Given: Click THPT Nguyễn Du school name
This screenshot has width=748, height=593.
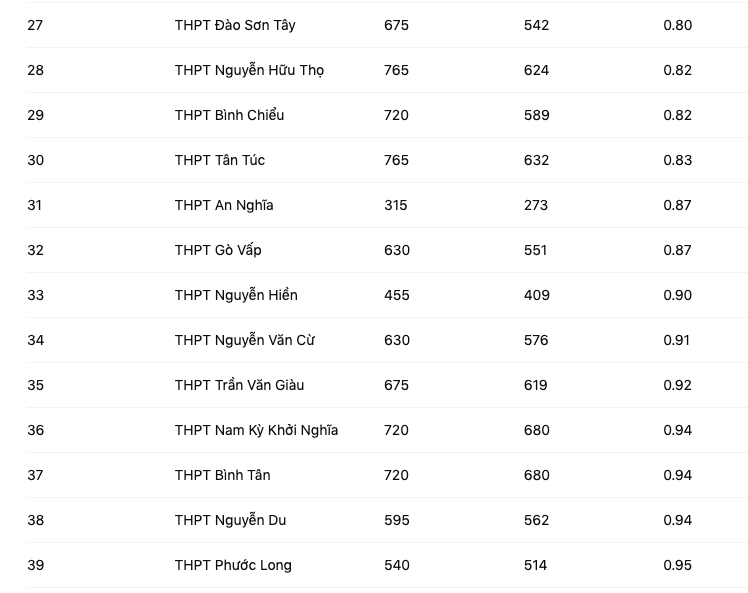Looking at the screenshot, I should click(230, 520).
